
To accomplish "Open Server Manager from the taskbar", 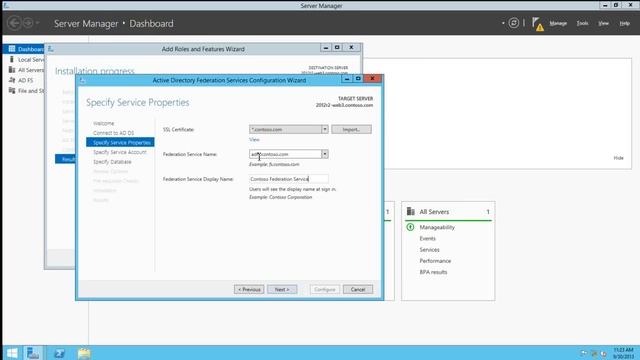I will [x=33, y=353].
